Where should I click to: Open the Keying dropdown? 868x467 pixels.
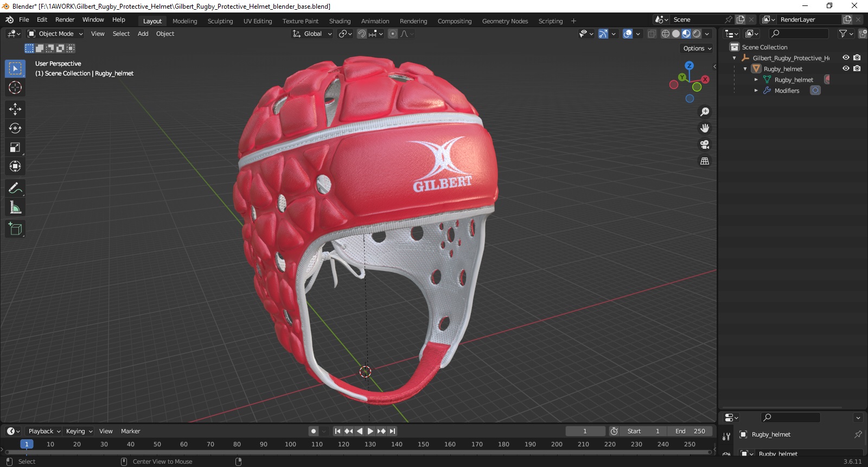click(x=79, y=431)
